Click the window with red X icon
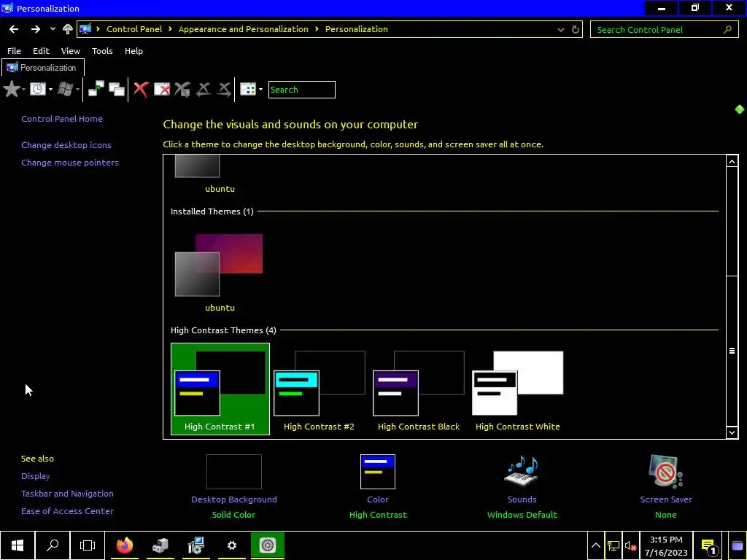The image size is (747, 560). coord(162,89)
